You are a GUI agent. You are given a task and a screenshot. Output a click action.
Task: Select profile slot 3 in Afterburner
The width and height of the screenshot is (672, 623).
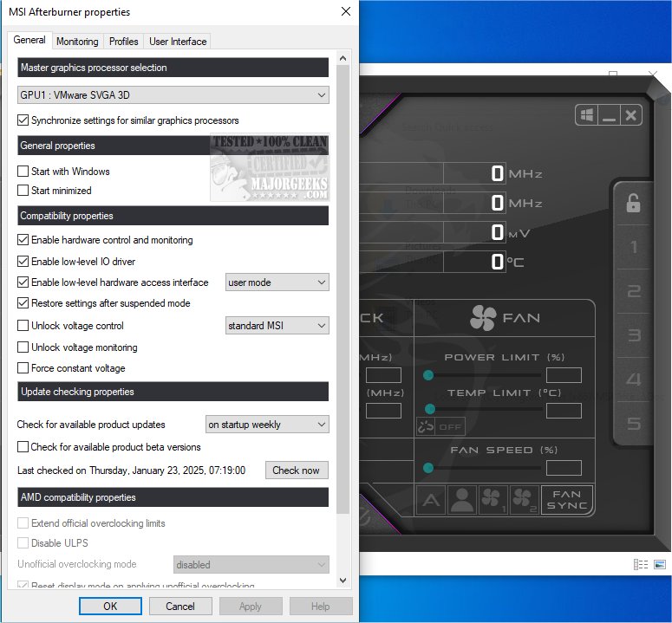(633, 335)
